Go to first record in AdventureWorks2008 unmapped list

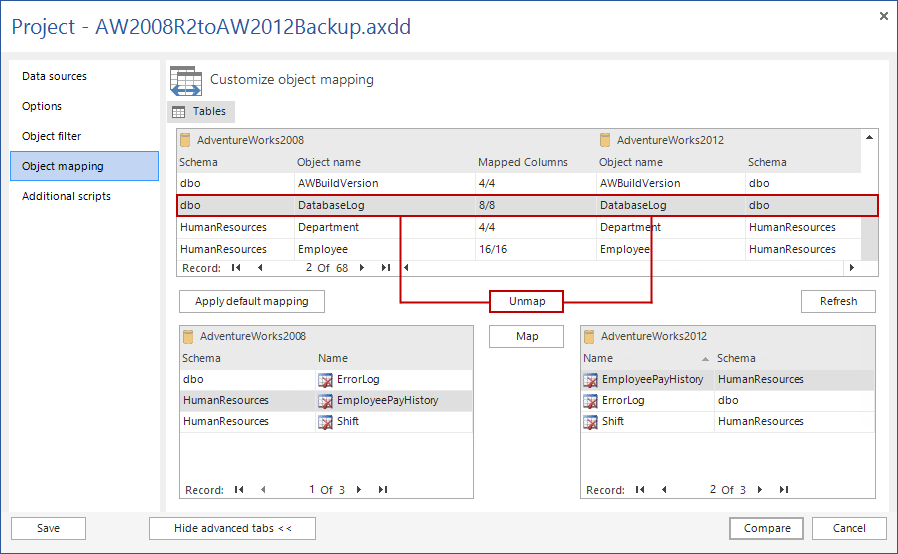(x=239, y=489)
